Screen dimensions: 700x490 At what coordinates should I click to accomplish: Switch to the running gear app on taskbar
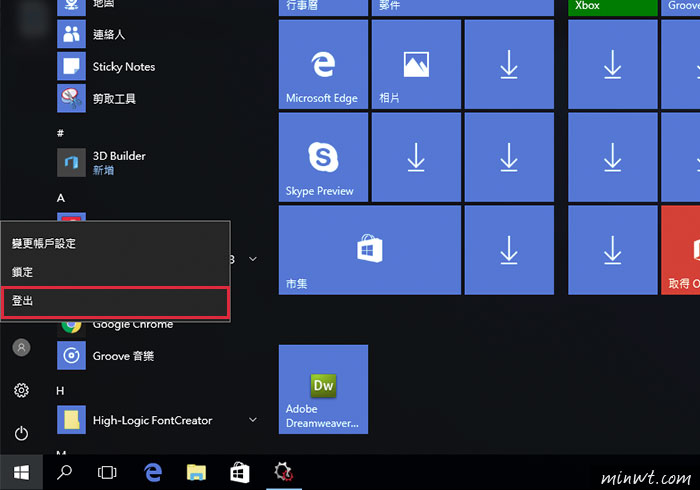pos(284,472)
